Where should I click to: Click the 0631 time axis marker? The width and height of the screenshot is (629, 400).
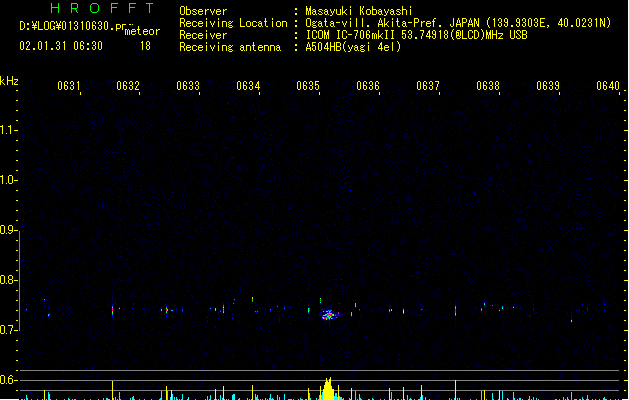pos(68,86)
